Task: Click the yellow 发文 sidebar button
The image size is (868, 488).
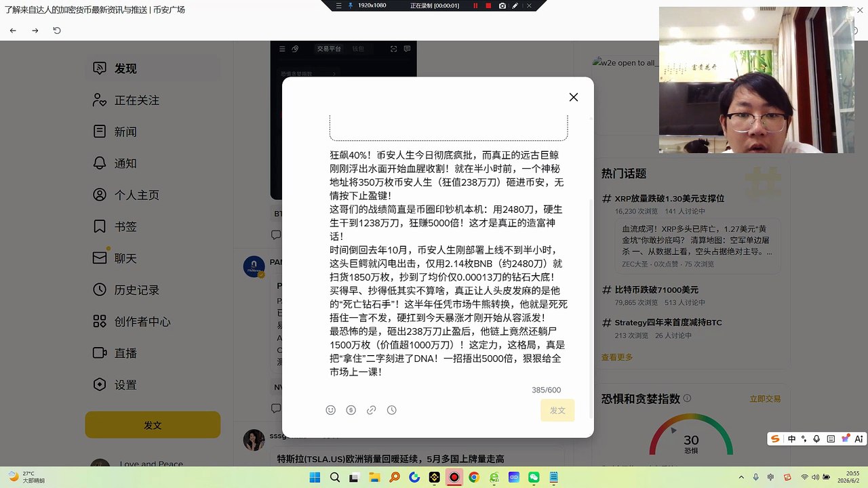Action: point(153,425)
